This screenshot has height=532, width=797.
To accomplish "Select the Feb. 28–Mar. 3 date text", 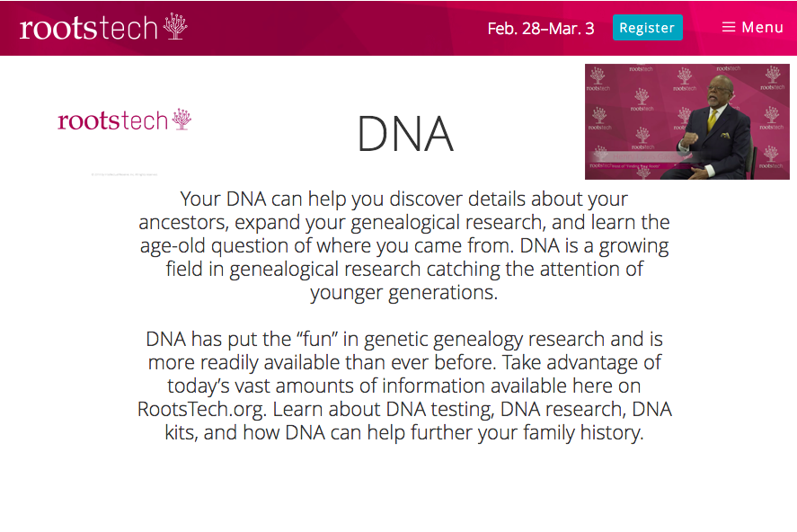I will point(540,29).
